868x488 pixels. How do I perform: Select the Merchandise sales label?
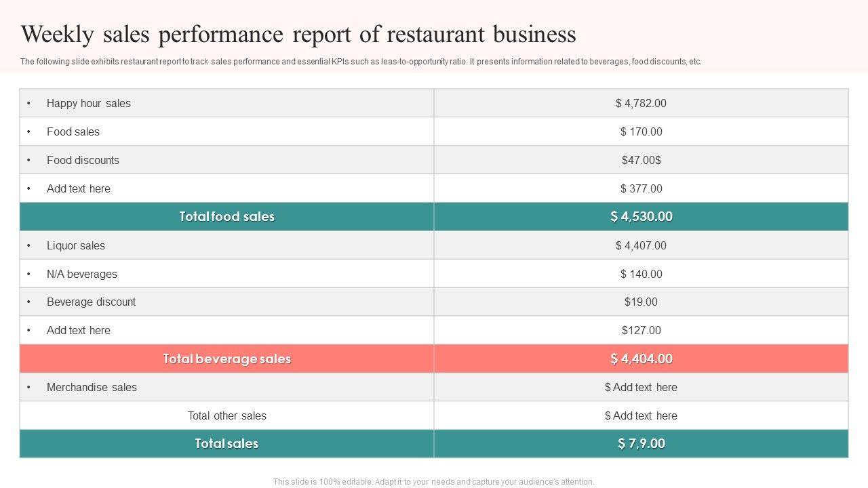click(x=92, y=388)
